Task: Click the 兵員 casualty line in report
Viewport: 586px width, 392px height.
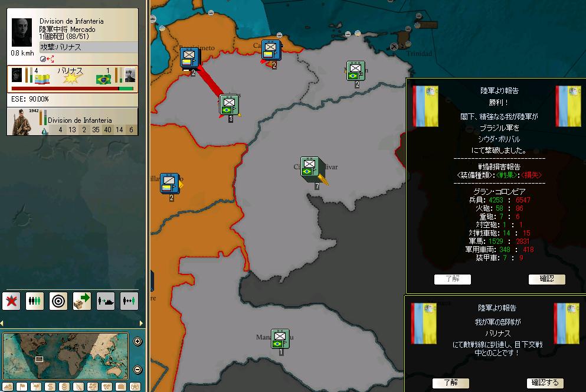Action: pyautogui.click(x=499, y=200)
